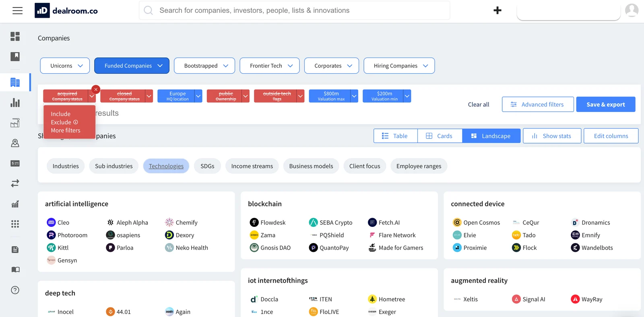
Task: Open the help question mark icon
Action: point(15,290)
